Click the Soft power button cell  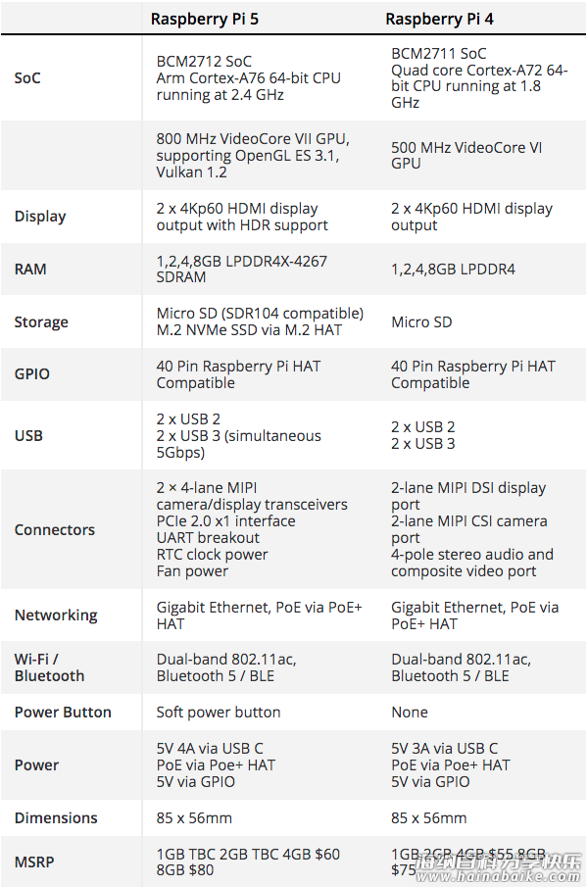[219, 713]
